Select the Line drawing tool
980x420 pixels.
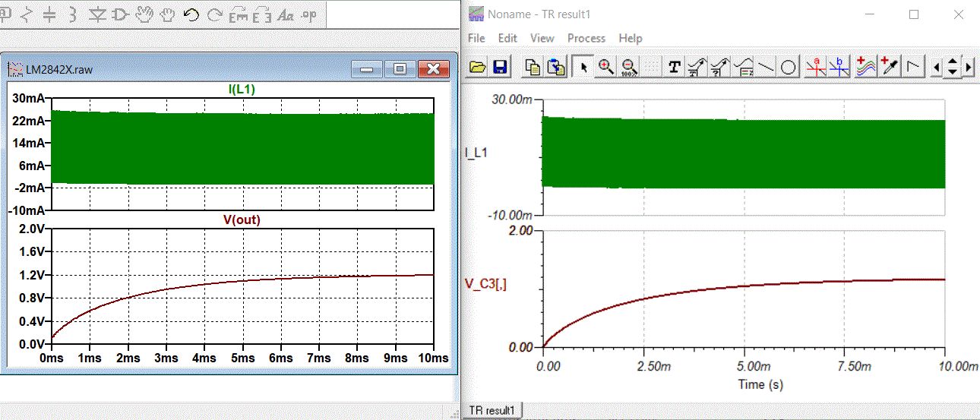click(x=767, y=67)
